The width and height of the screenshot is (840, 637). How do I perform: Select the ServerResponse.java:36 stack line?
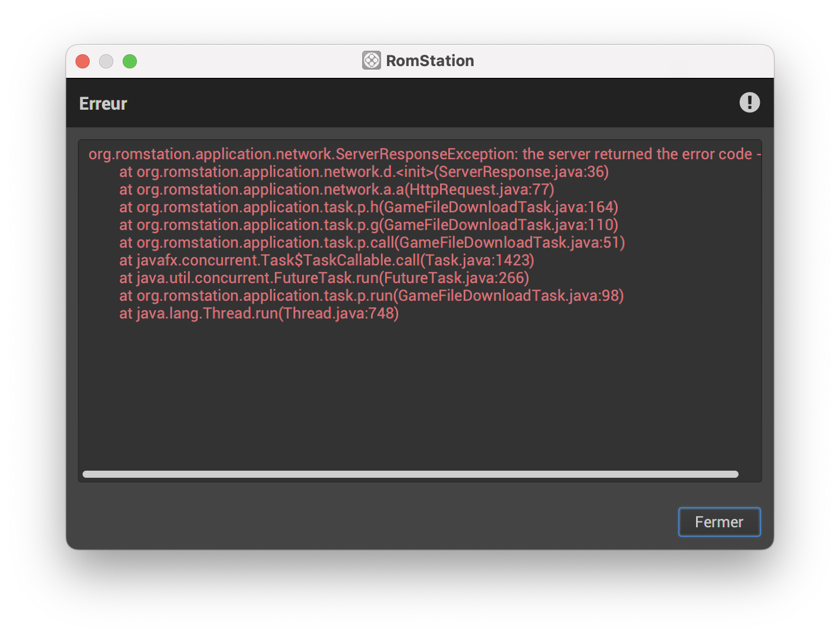(363, 172)
